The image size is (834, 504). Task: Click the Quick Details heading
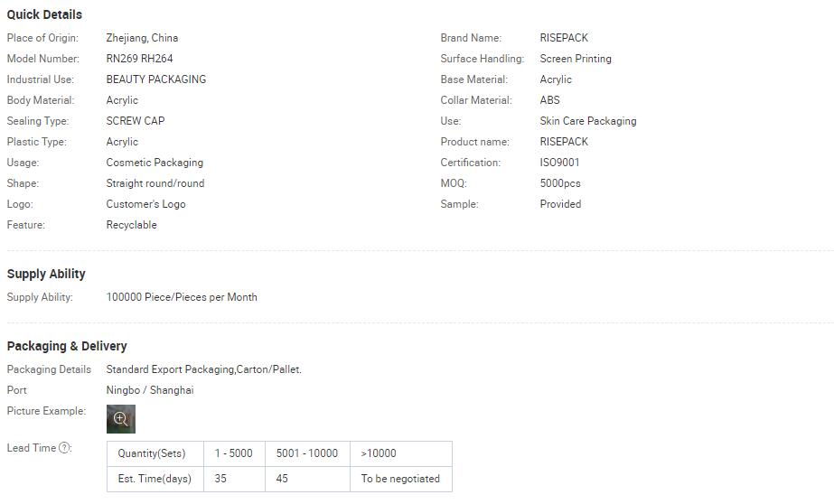tap(44, 14)
